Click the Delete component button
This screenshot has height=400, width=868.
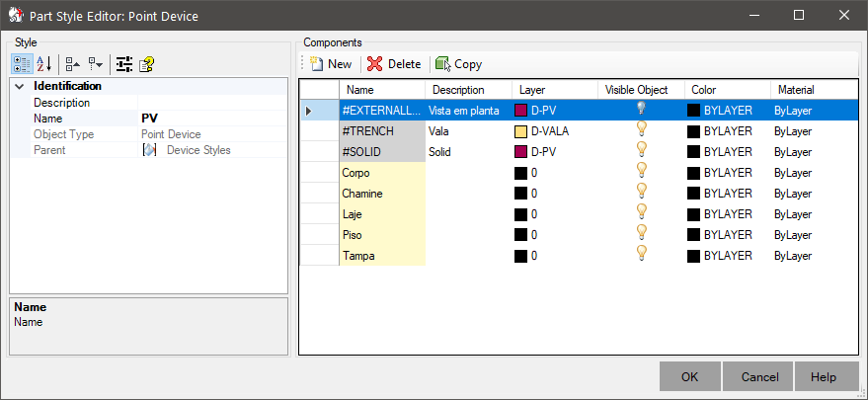tap(394, 64)
